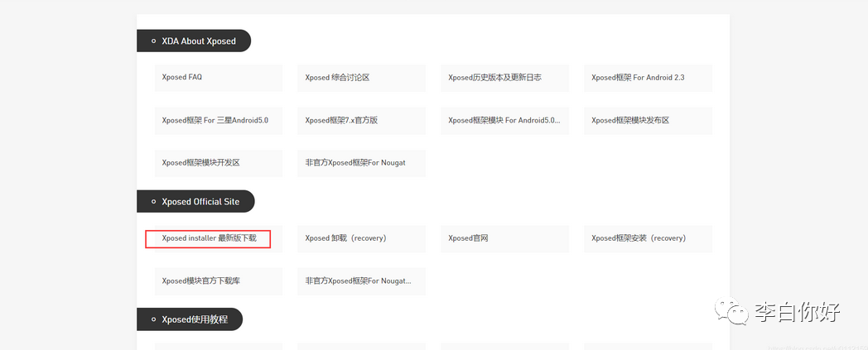Open Xposed框架 For Android 2.3 link

[648, 78]
